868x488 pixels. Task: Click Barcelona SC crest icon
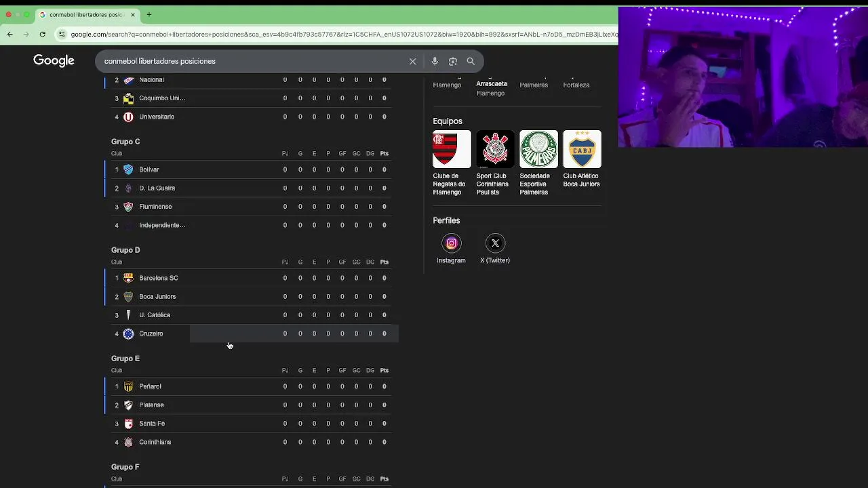click(x=128, y=278)
